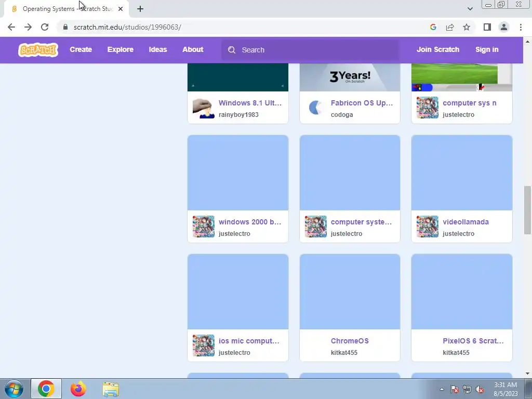Image resolution: width=532 pixels, height=399 pixels.
Task: Open Chrome's three-dot menu
Action: (x=521, y=27)
